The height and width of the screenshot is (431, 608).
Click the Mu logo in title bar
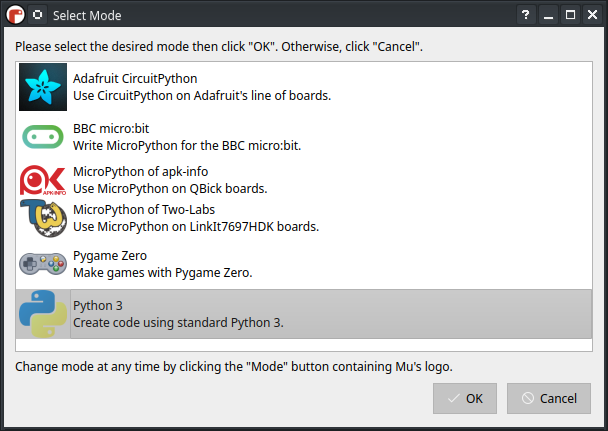click(16, 15)
